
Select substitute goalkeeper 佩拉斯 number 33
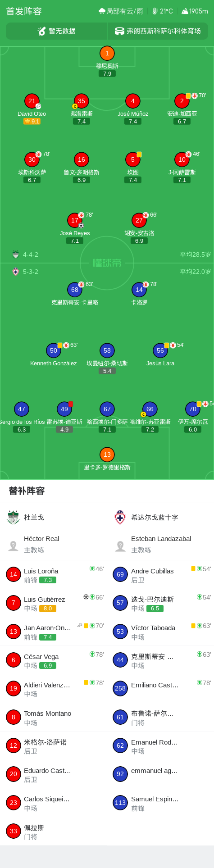click(x=53, y=832)
